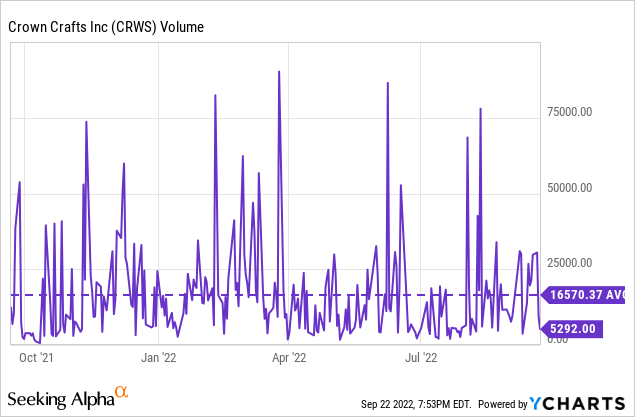This screenshot has width=635, height=417.
Task: Click the YCharts logo
Action: (x=577, y=403)
